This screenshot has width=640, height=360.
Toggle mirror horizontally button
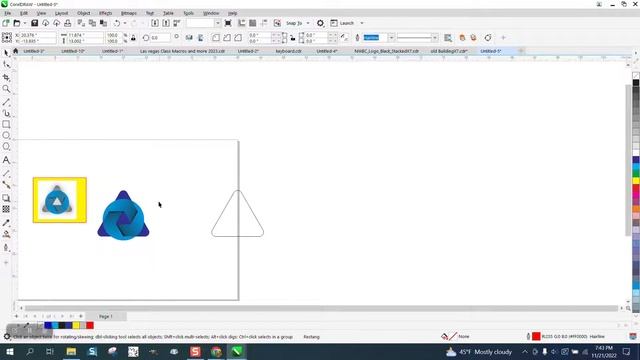(x=189, y=38)
